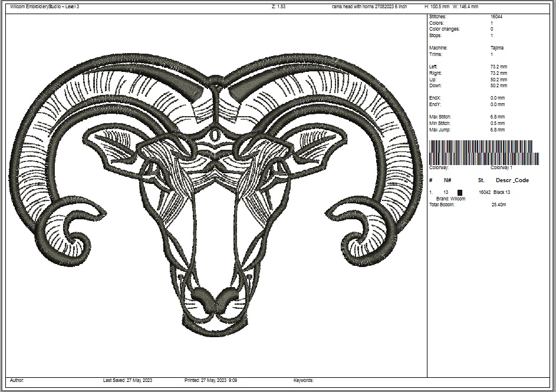Click the Tajima machine value
Image resolution: width=556 pixels, height=392 pixels.
click(x=497, y=48)
